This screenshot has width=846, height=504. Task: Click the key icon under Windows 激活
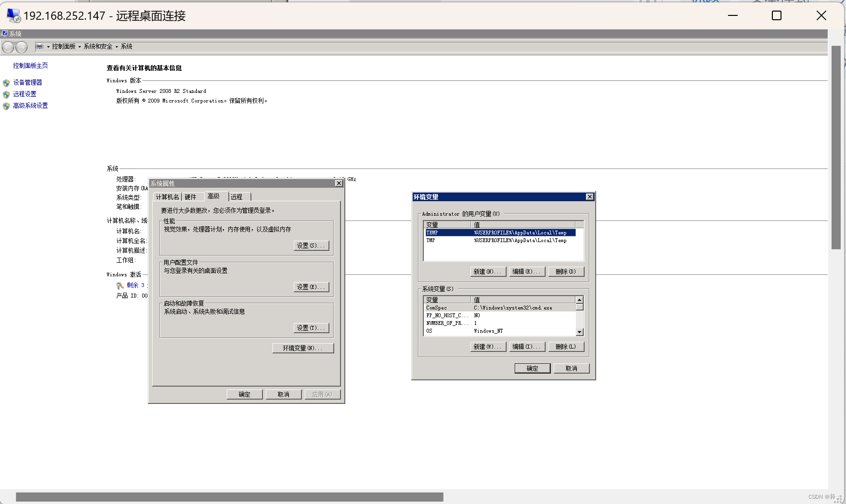(x=120, y=285)
